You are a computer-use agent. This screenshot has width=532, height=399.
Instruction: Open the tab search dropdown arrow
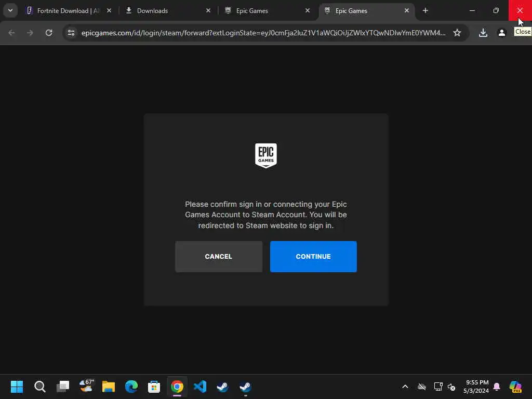(x=10, y=10)
